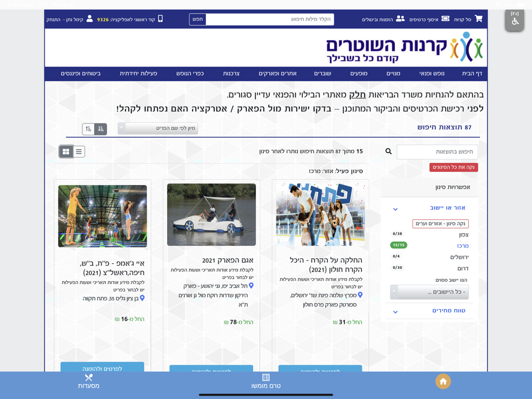Screen dimensions: 532x399
Task: Open the accessibility wheelchair widget
Action: (514, 20)
